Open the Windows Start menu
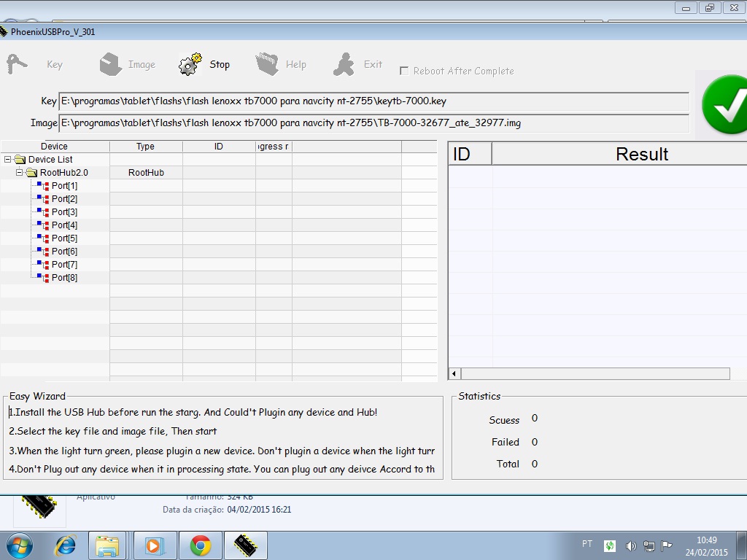The height and width of the screenshot is (560, 747). tap(20, 545)
